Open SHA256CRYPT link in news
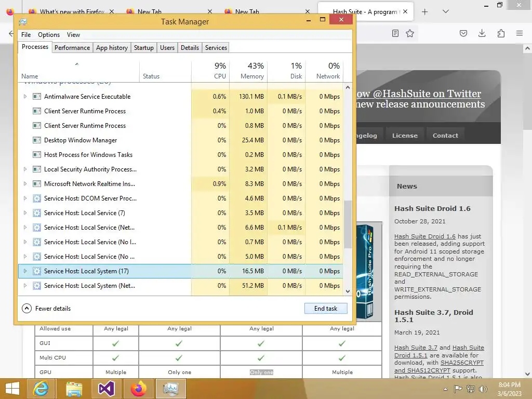Screen dimensions: 532x399 [x=462, y=363]
